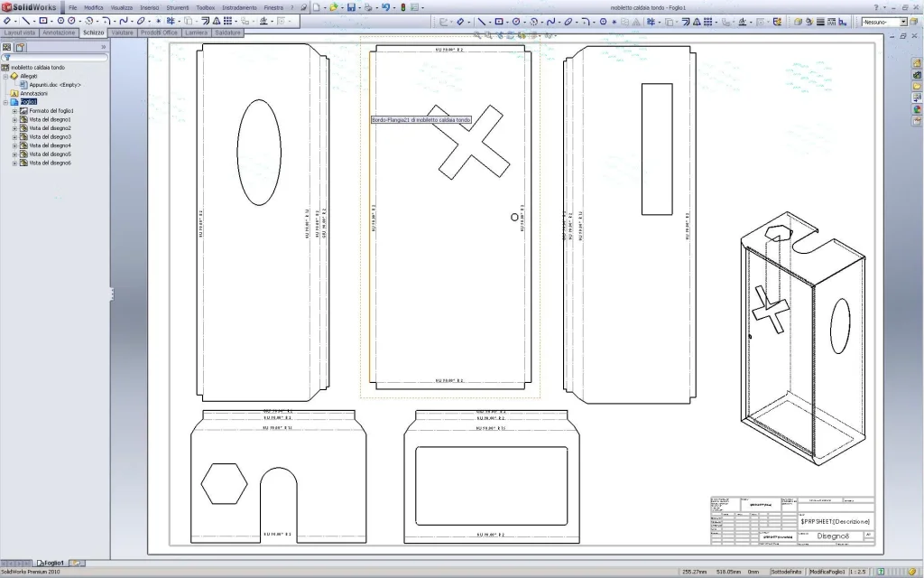Select Smart Dimension in left sketch toolbar

tap(7, 21)
